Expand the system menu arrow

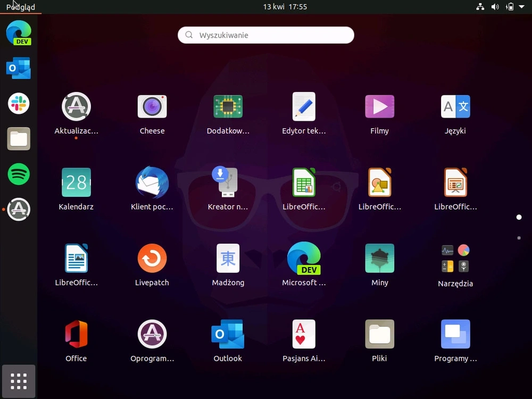(x=521, y=7)
